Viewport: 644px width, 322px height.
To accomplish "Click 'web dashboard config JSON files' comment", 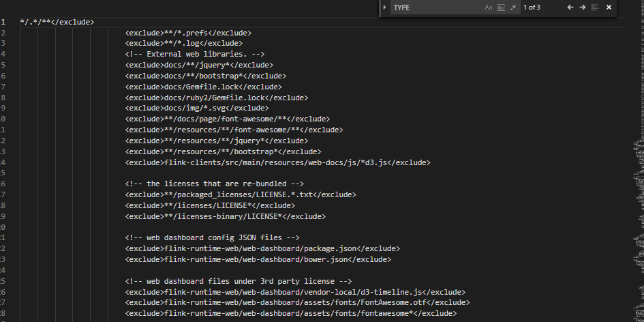I will pos(212,237).
